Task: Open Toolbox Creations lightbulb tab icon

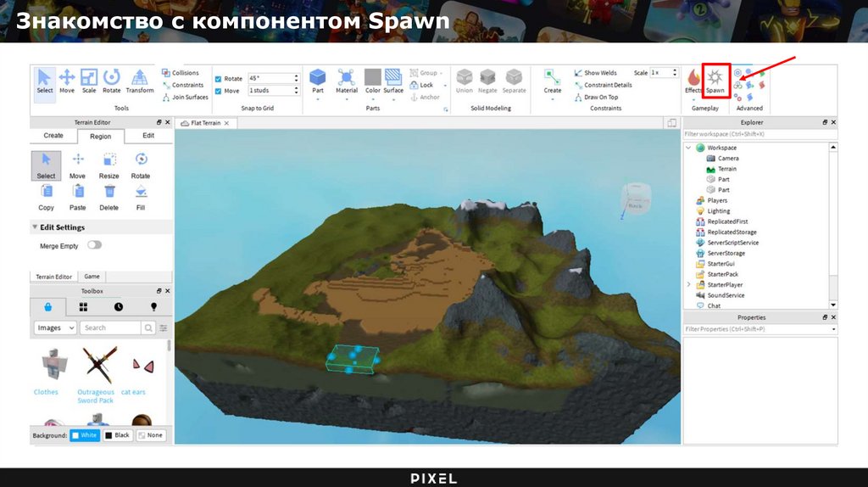Action: point(153,307)
